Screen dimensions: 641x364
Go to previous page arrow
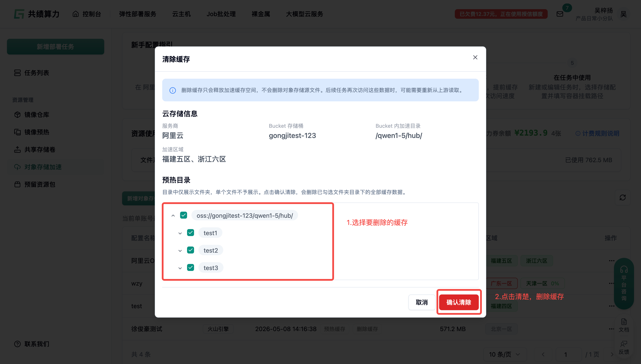pyautogui.click(x=543, y=354)
